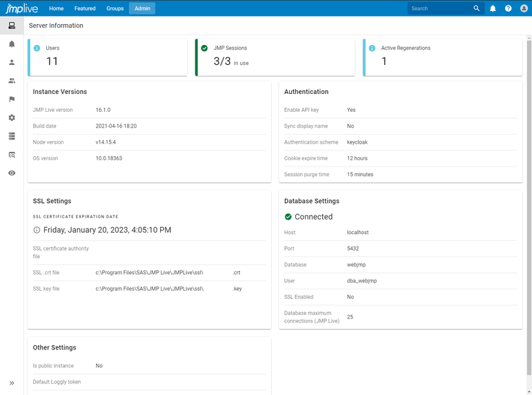Select the Admin tab
This screenshot has height=395, width=532.
[142, 8]
